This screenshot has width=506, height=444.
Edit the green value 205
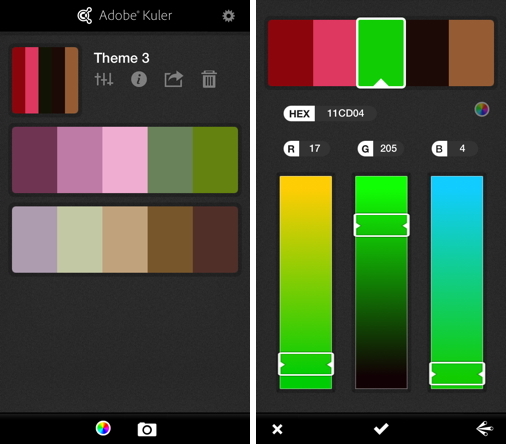[x=388, y=149]
